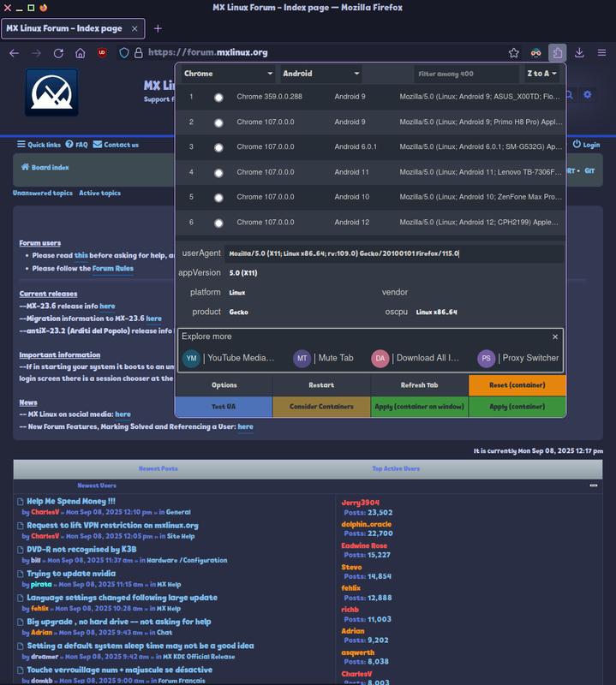Screen dimensions: 616x685
Task: Open Proxy Switcher PS badge
Action: (486, 358)
